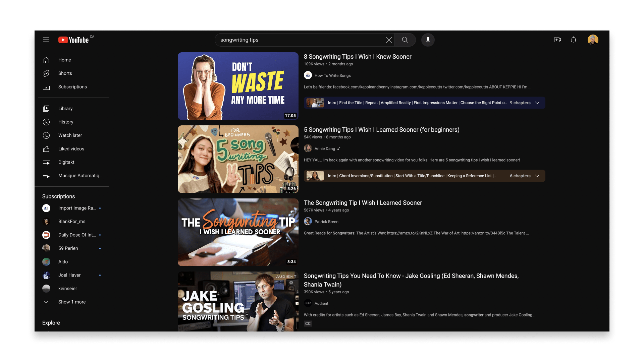Image resolution: width=644 pixels, height=362 pixels.
Task: Click the Jake Gosling video thumbnail
Action: [x=238, y=302]
